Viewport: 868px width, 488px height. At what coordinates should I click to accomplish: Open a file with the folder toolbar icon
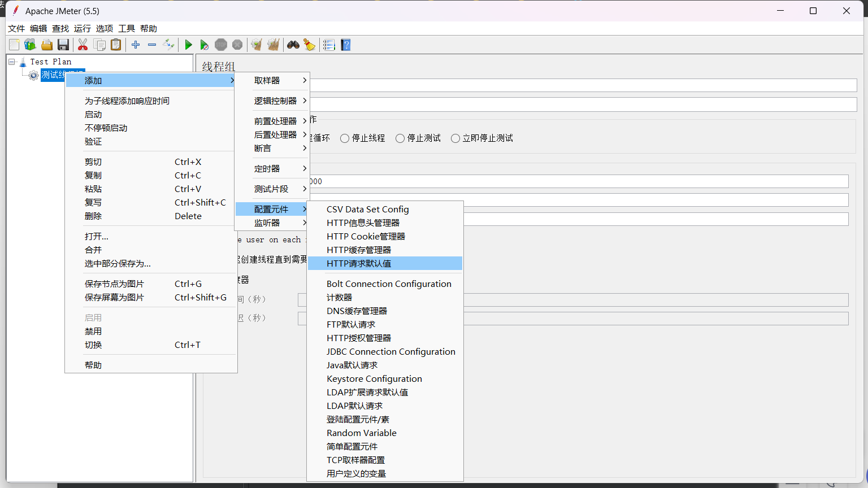(x=47, y=45)
